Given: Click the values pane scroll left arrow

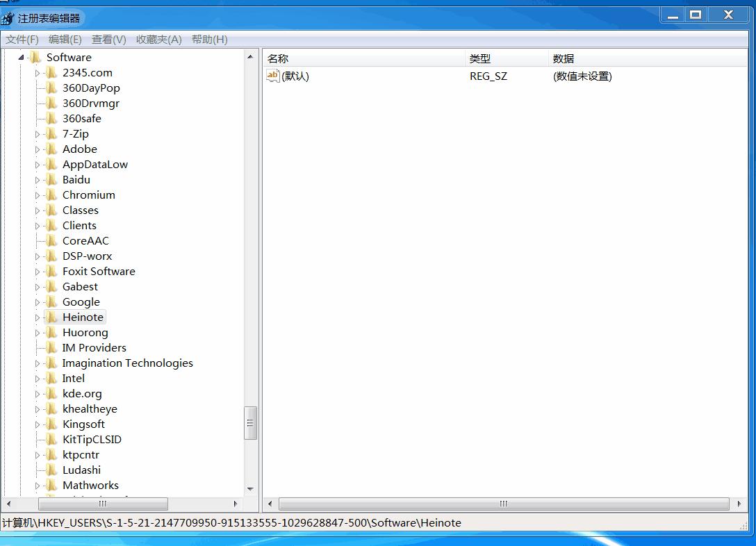Looking at the screenshot, I should (270, 504).
